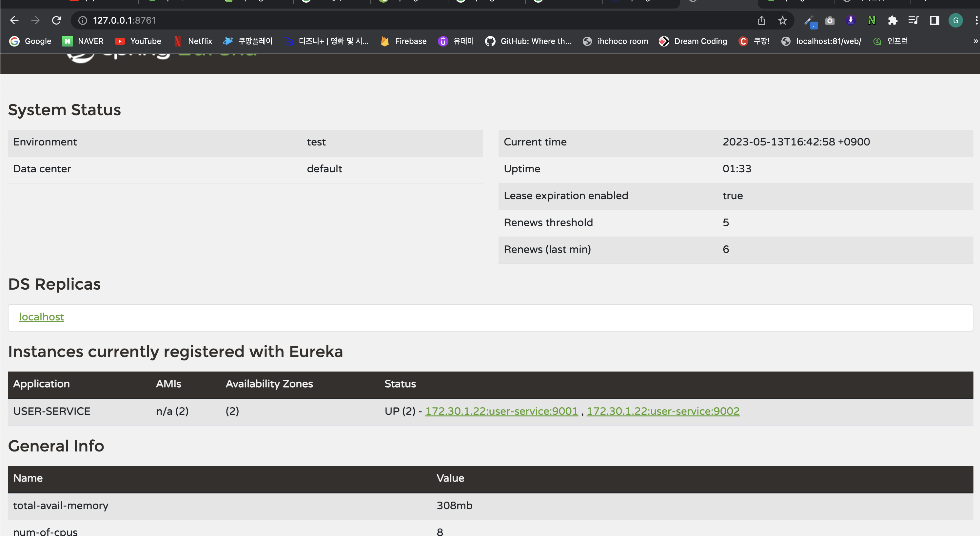Select the Renews (last min) value 6
The image size is (980, 536).
(x=726, y=249)
